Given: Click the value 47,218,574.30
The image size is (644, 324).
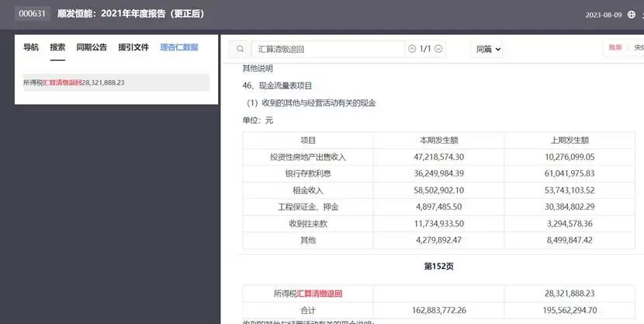Looking at the screenshot, I should [438, 157].
